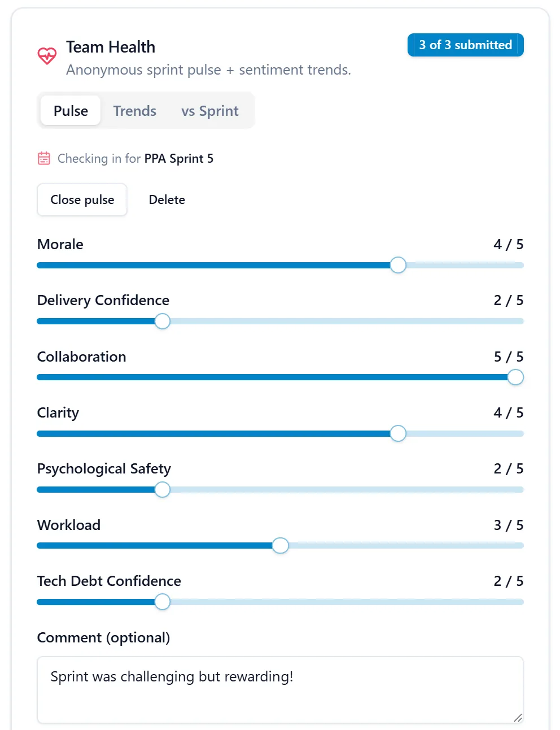Click the calendar icon beside Checking in
560x730 pixels.
pyautogui.click(x=44, y=158)
